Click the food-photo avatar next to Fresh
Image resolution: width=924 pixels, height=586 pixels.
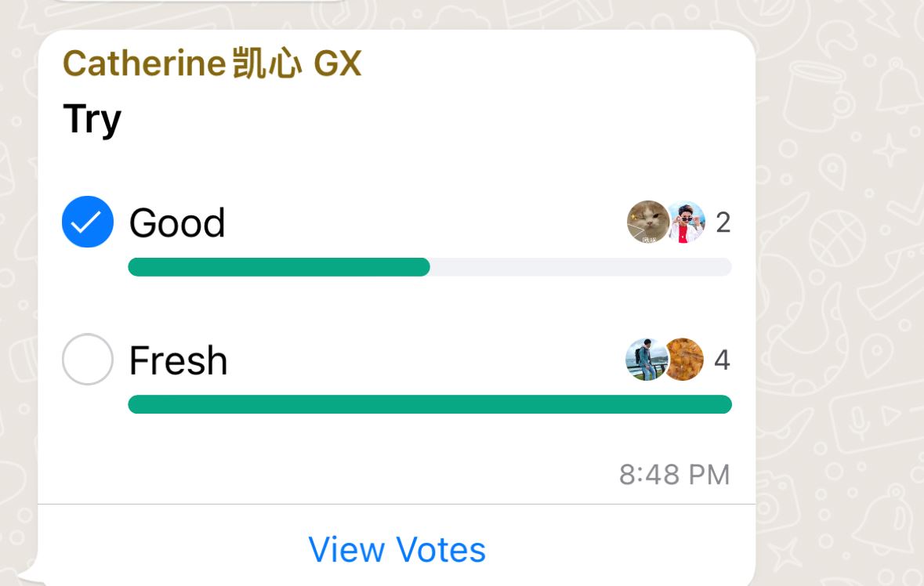683,360
